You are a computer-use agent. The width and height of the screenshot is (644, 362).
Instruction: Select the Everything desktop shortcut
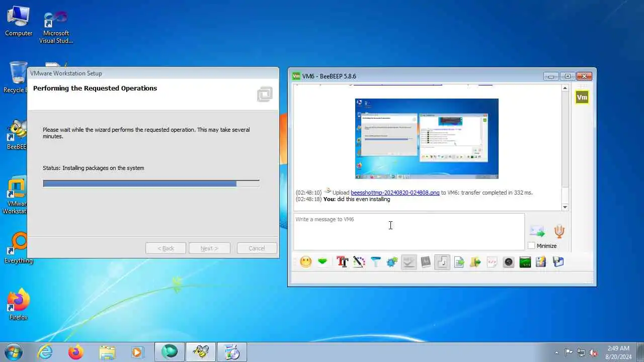point(19,248)
